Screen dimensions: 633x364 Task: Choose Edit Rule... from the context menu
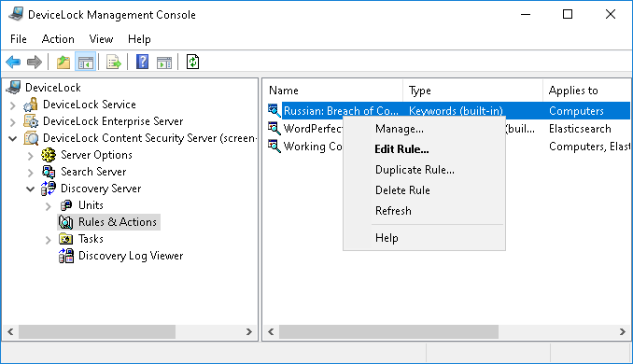tap(401, 149)
